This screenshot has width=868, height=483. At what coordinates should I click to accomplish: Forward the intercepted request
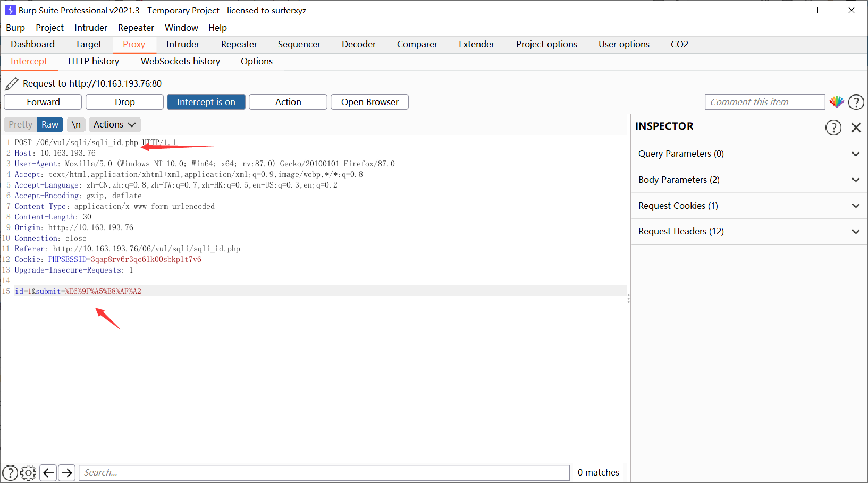[x=43, y=102]
